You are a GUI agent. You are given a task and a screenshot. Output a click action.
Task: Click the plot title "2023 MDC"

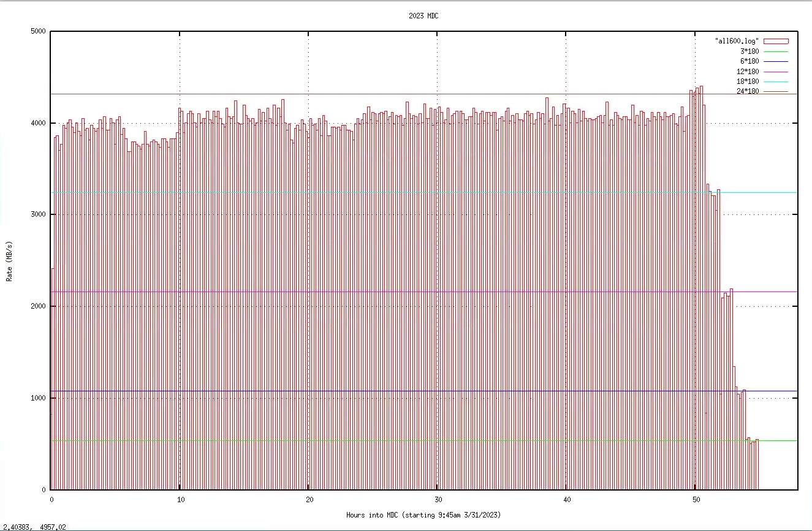(x=423, y=16)
